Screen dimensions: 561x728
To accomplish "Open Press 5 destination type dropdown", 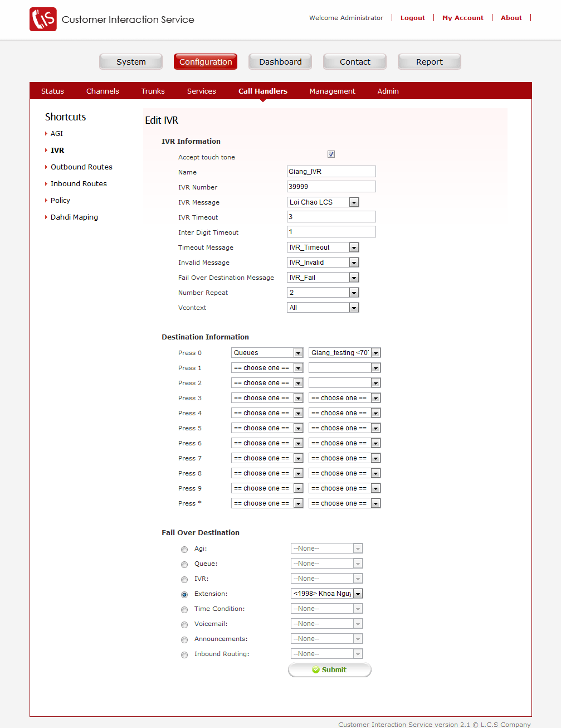I will 267,428.
